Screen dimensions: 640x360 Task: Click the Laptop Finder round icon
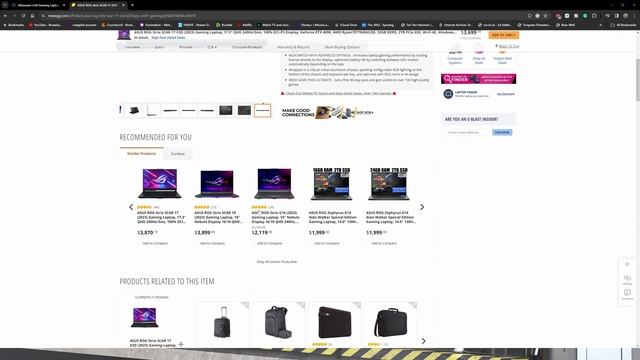pyautogui.click(x=448, y=94)
